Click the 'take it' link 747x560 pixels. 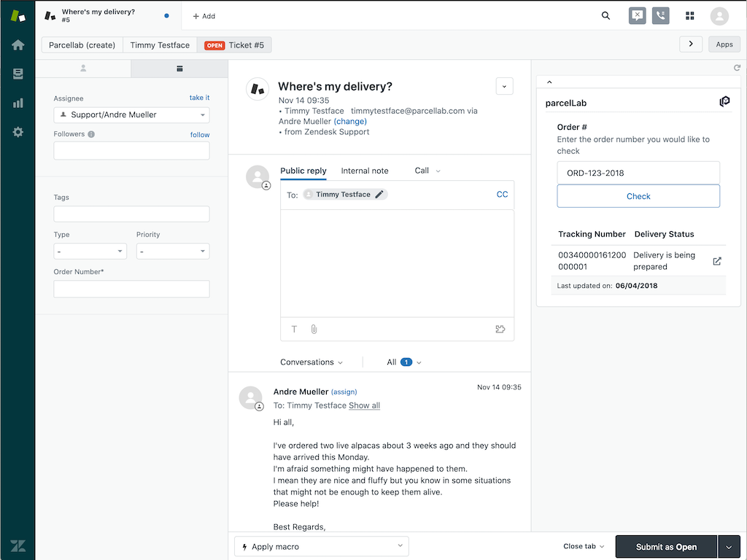(199, 98)
